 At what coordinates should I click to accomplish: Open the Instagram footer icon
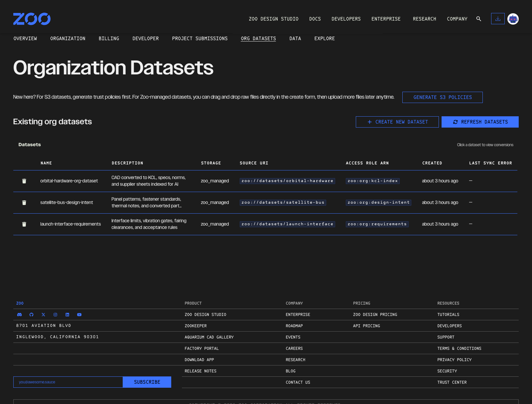tap(56, 315)
